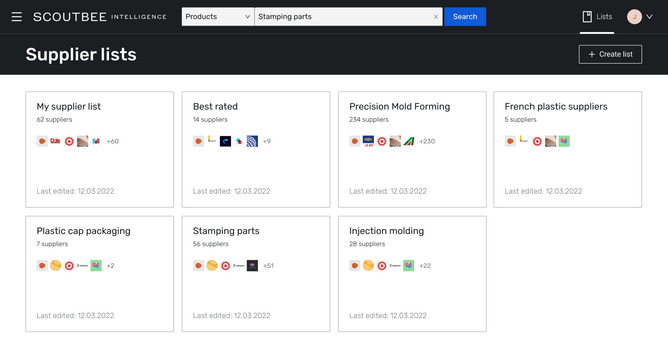Click 234 suppliers count text
The image size is (668, 364).
coord(369,119)
